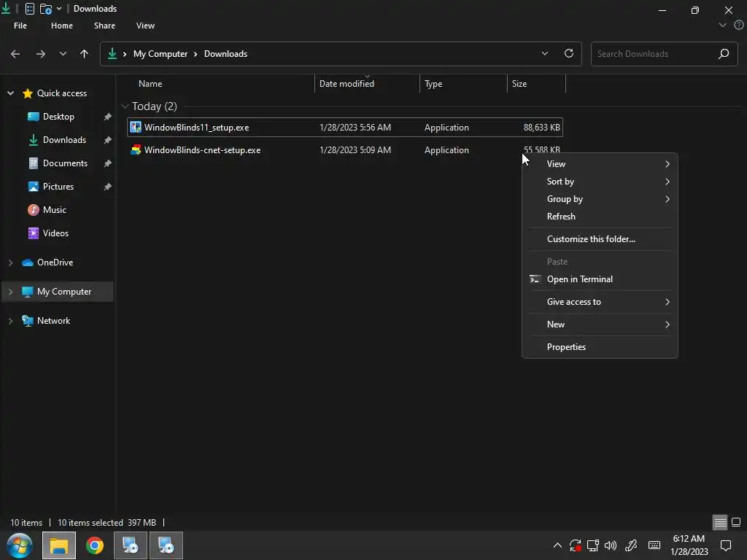Open Google Chrome from the taskbar
Screen dimensions: 747x560
point(95,545)
